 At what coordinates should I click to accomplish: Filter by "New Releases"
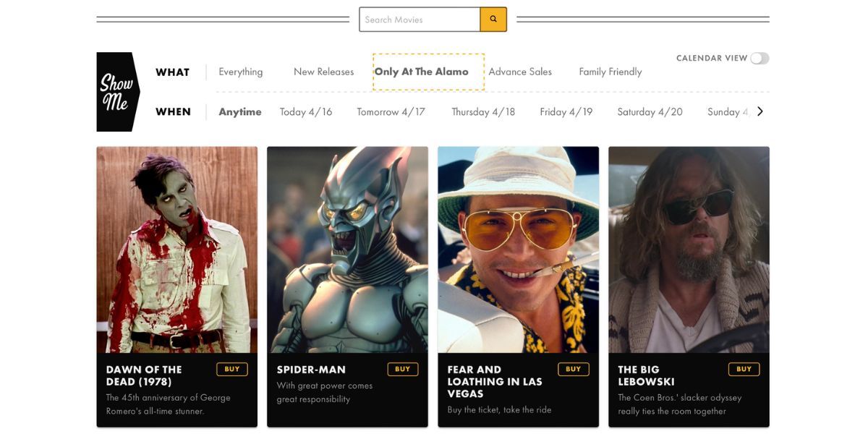(x=323, y=71)
